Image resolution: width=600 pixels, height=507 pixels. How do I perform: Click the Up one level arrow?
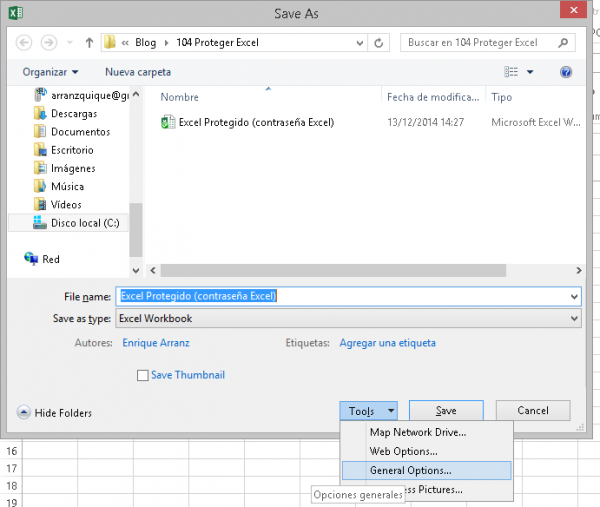coord(89,43)
